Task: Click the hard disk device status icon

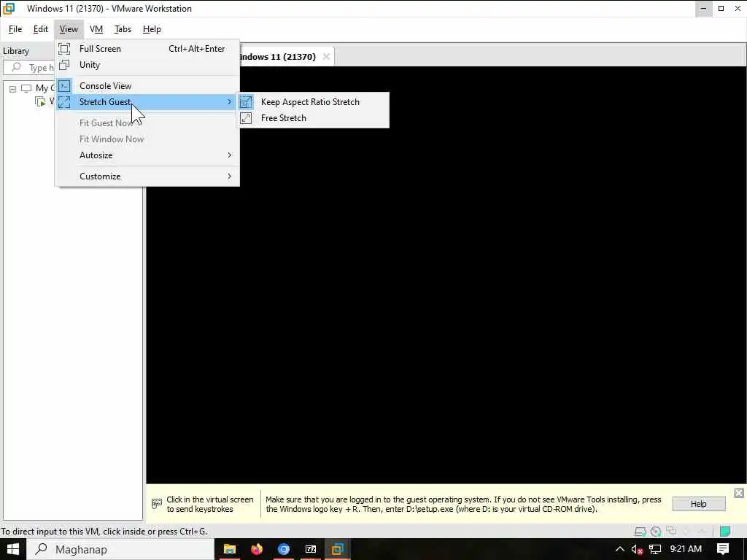Action: [640, 532]
